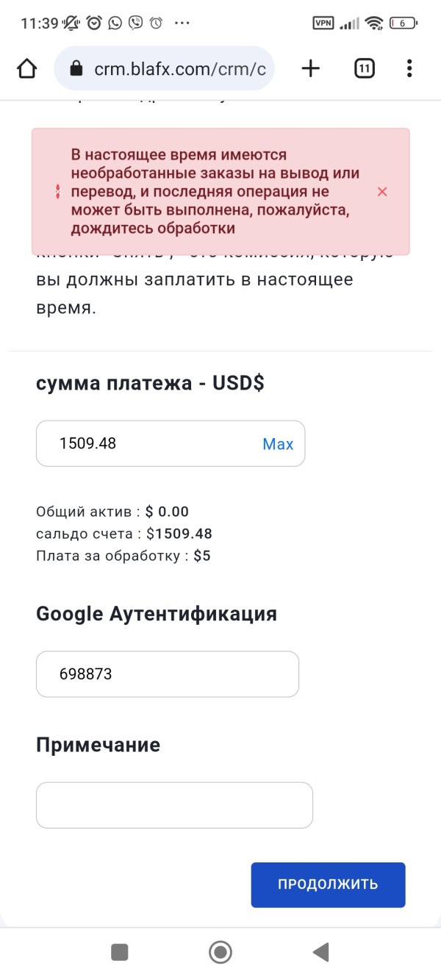Tap the Max link in the amount field
The image size is (441, 980).
tap(278, 444)
